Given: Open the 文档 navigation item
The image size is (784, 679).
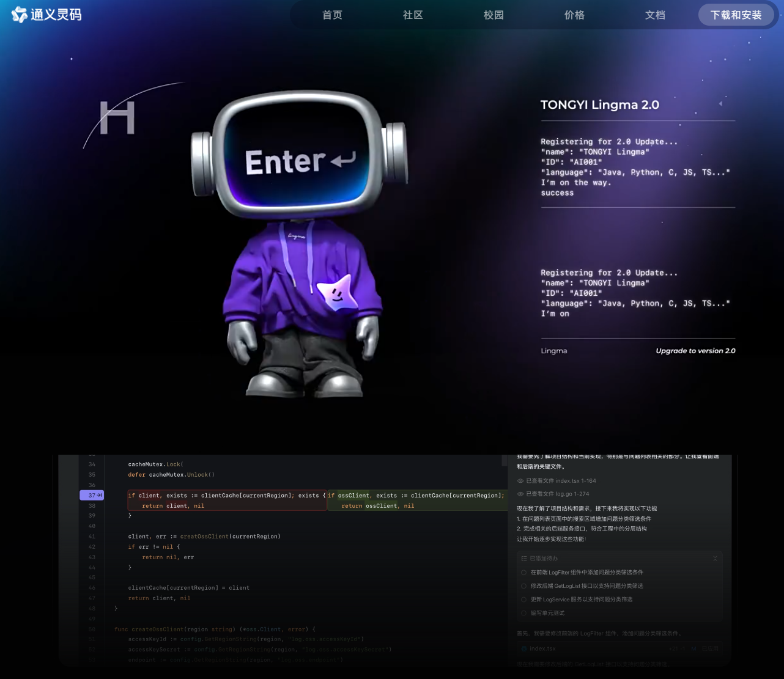Looking at the screenshot, I should [655, 15].
